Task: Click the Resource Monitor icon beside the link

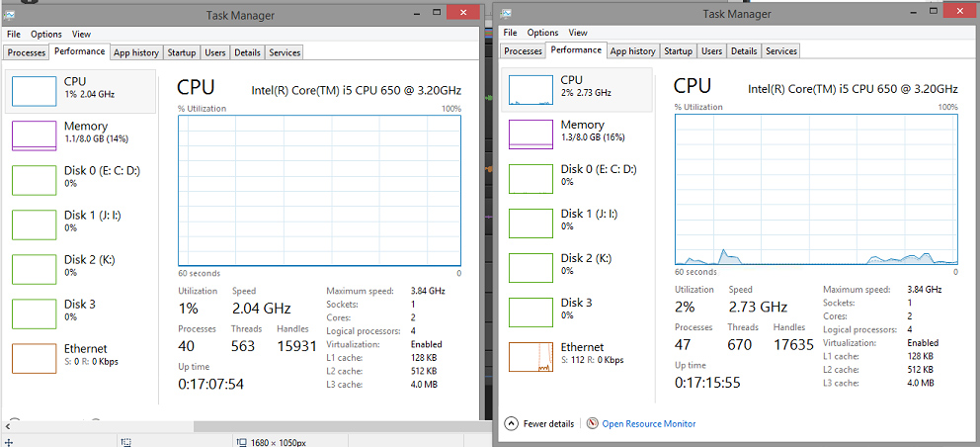Action: point(593,423)
